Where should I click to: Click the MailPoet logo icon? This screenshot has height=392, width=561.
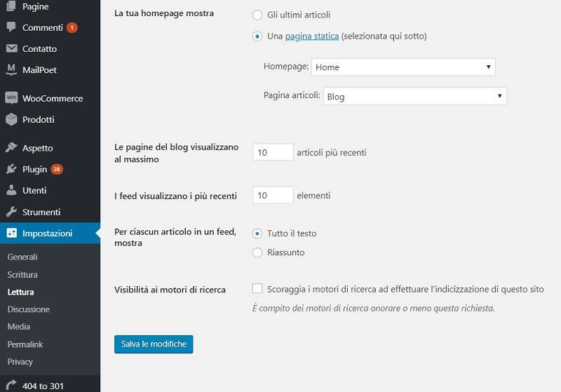pos(11,70)
